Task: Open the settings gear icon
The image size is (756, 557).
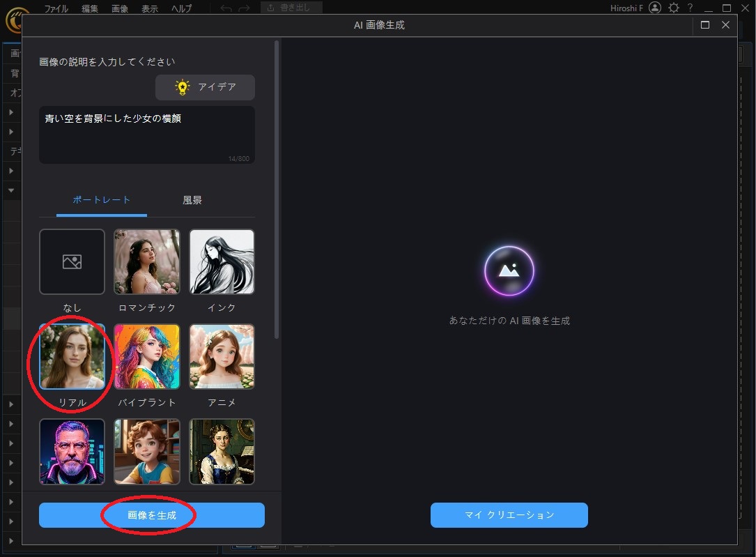Action: pyautogui.click(x=674, y=8)
